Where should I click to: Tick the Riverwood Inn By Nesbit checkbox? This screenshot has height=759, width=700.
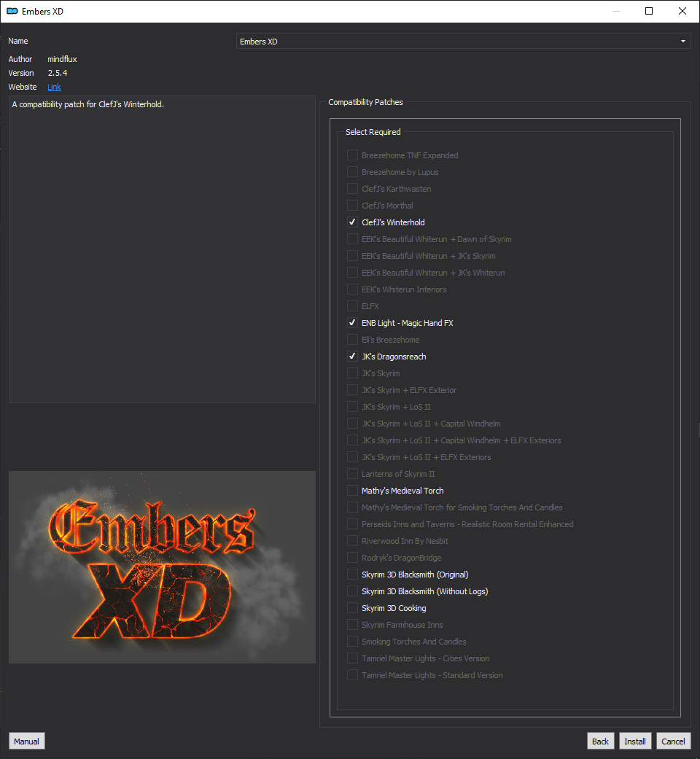pos(352,541)
